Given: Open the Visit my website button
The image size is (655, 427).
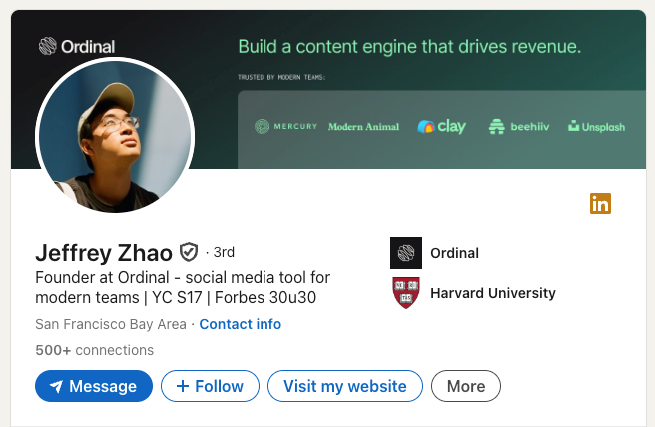Looking at the screenshot, I should click(345, 386).
